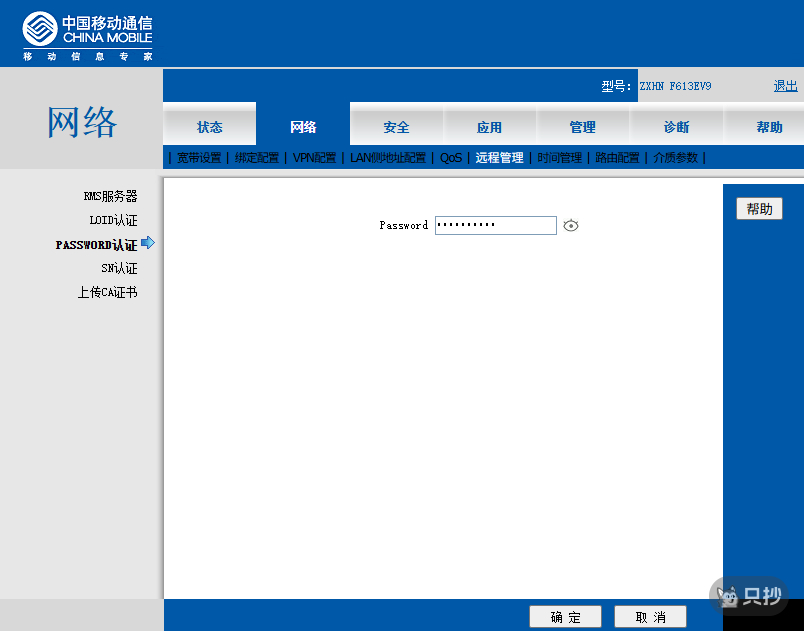
Task: Open 介质参数 submenu
Action: tap(675, 158)
